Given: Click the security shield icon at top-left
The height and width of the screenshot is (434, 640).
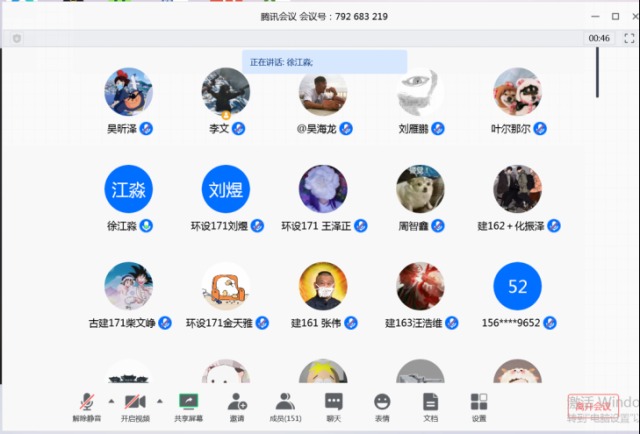Looking at the screenshot, I should coord(17,38).
